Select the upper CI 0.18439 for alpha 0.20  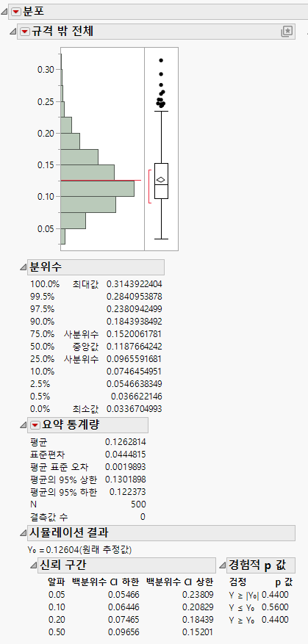click(198, 620)
